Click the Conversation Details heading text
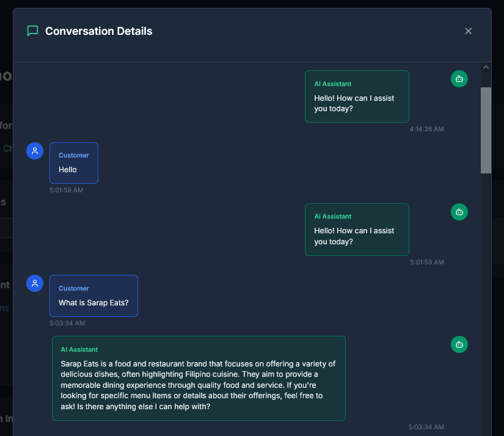Image resolution: width=504 pixels, height=436 pixels. pyautogui.click(x=99, y=31)
